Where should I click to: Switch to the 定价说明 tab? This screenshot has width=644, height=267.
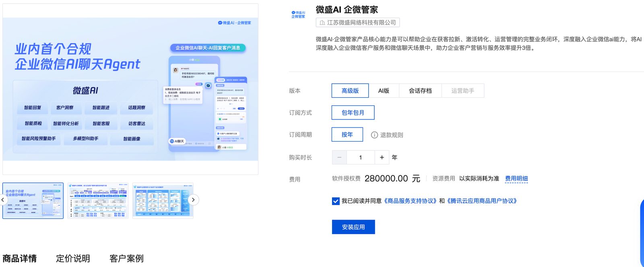click(73, 259)
